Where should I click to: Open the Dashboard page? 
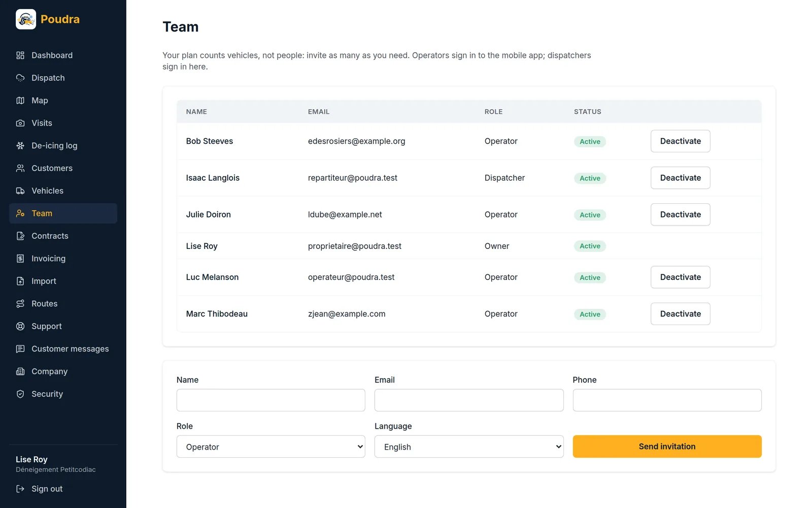pyautogui.click(x=63, y=55)
